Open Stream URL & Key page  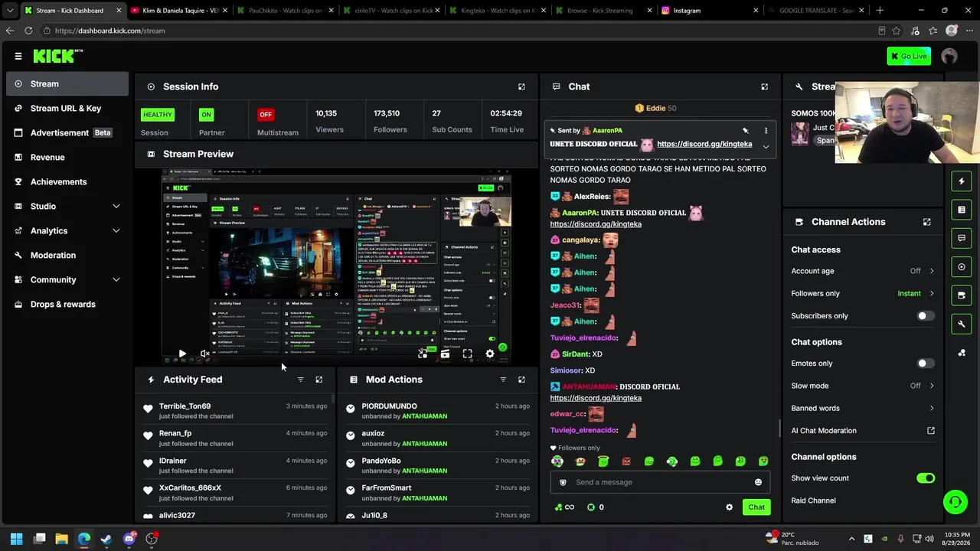67,109
